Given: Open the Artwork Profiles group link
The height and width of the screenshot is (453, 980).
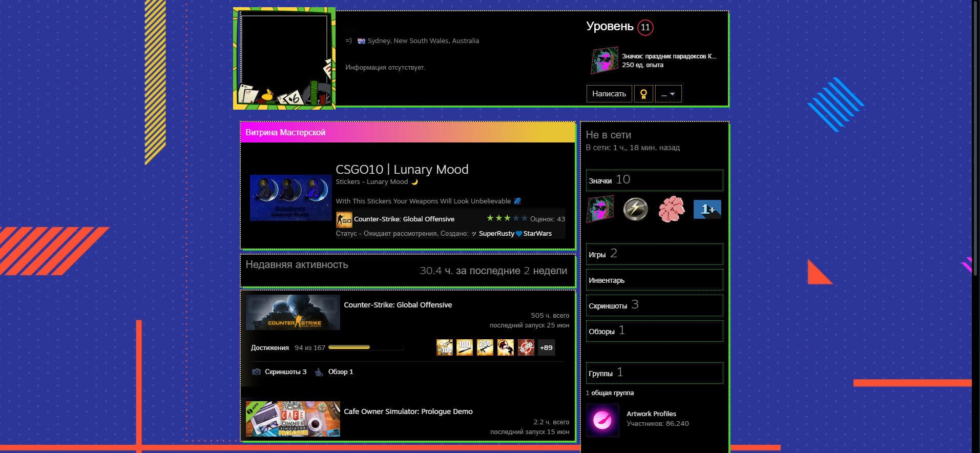Looking at the screenshot, I should [651, 414].
